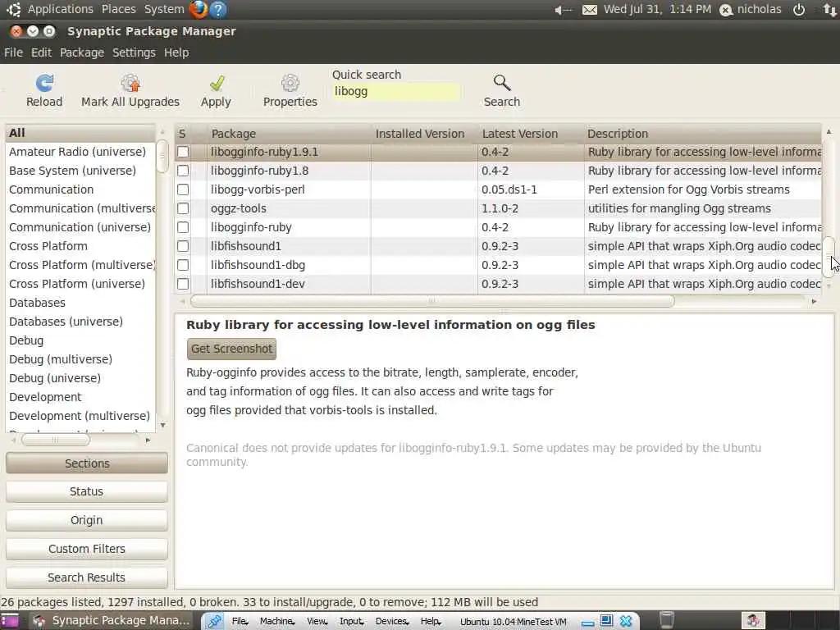Image resolution: width=840 pixels, height=630 pixels.
Task: Click the Quick search input field
Action: click(395, 92)
